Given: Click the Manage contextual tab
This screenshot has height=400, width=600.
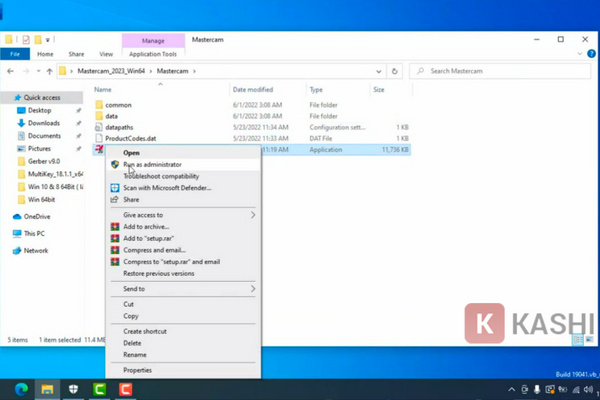Looking at the screenshot, I should point(153,41).
